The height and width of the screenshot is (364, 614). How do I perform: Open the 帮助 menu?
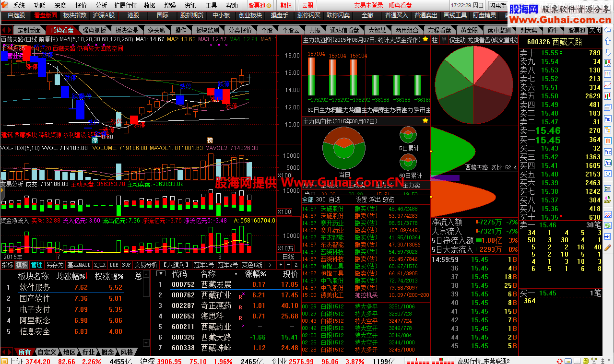coord(232,5)
